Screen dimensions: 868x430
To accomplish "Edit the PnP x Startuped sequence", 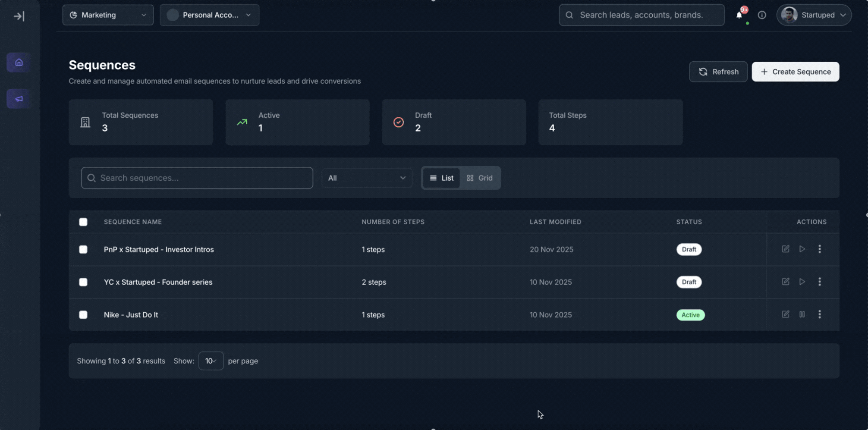I will tap(785, 249).
